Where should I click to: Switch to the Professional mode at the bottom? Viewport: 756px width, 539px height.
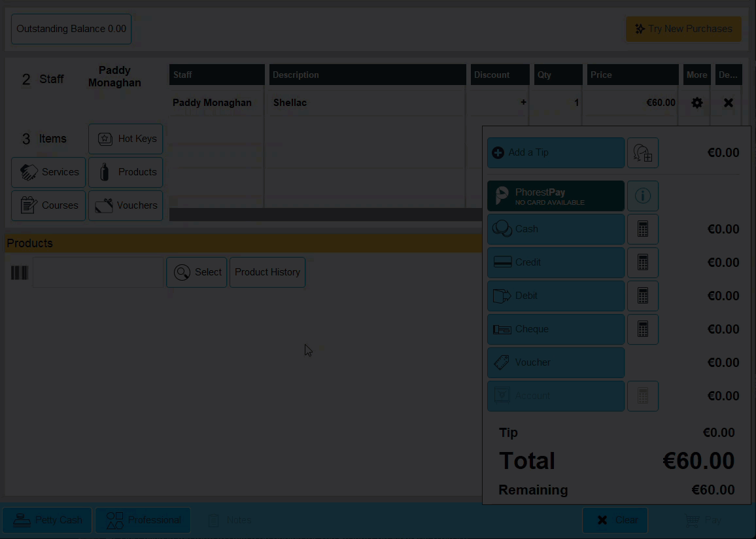click(143, 520)
